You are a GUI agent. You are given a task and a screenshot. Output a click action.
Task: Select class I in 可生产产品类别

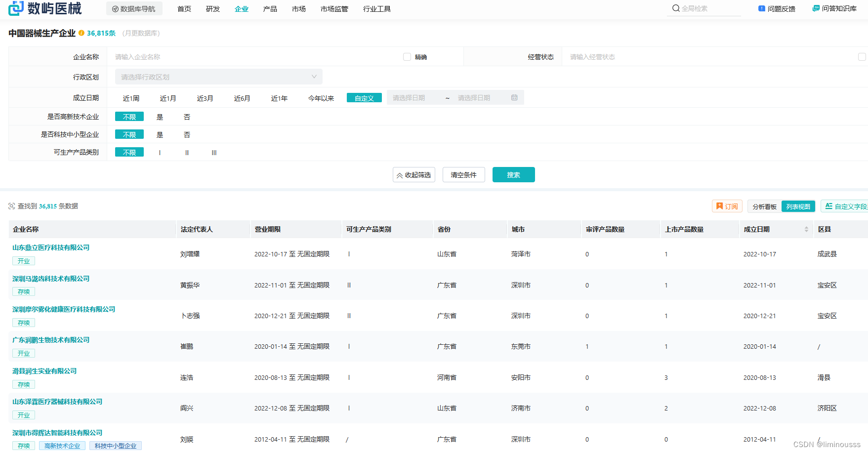click(160, 153)
